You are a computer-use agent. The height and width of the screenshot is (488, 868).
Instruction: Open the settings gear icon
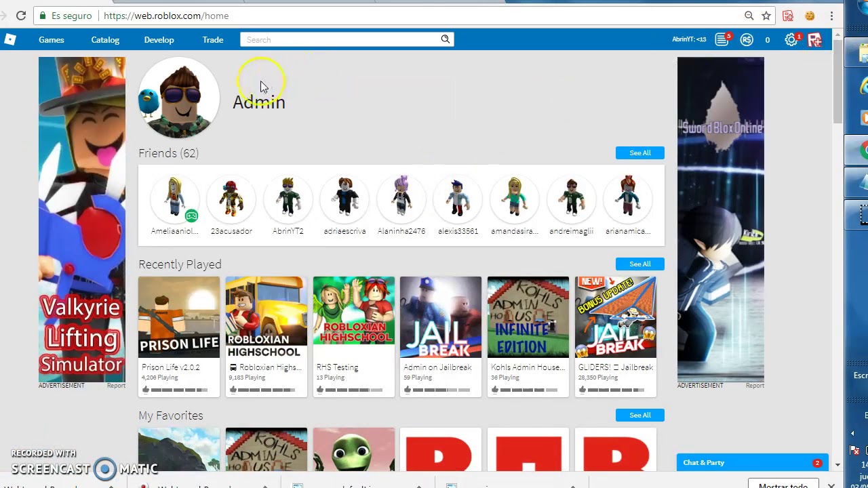[791, 40]
